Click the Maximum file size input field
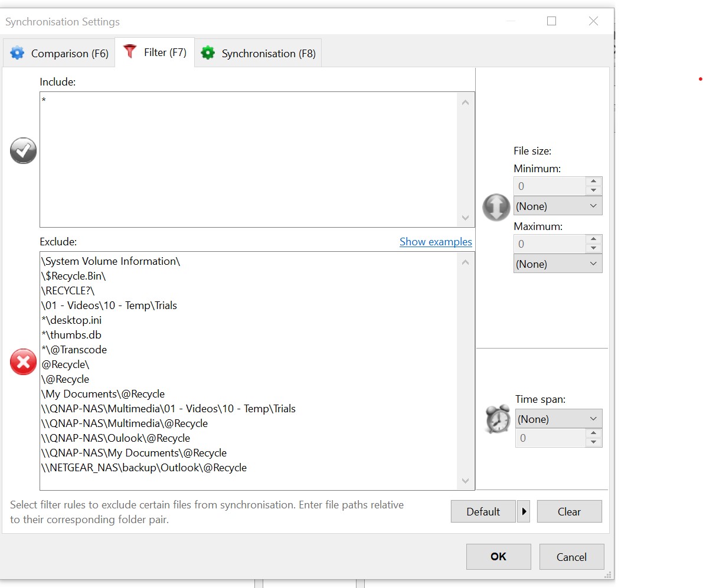This screenshot has height=588, width=703. (x=550, y=244)
